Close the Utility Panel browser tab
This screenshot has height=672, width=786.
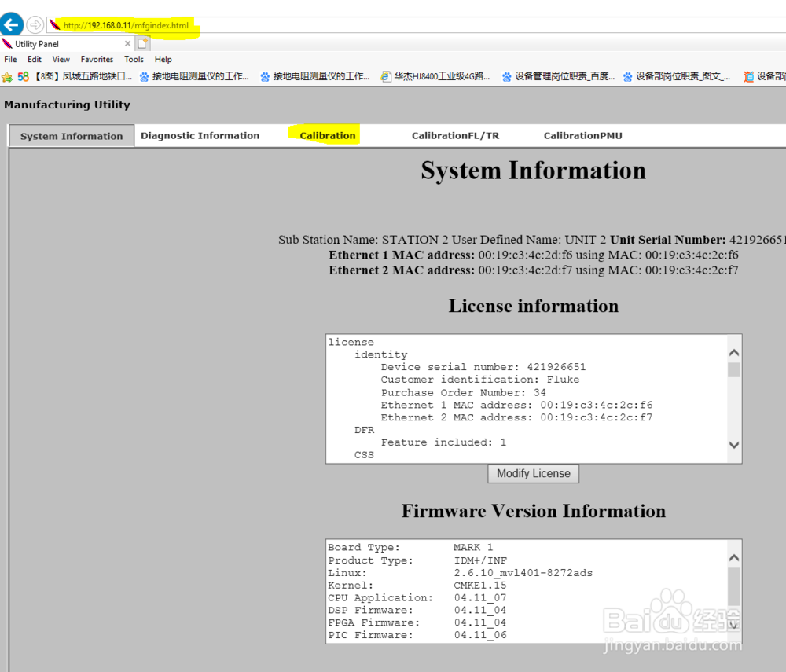pyautogui.click(x=127, y=43)
